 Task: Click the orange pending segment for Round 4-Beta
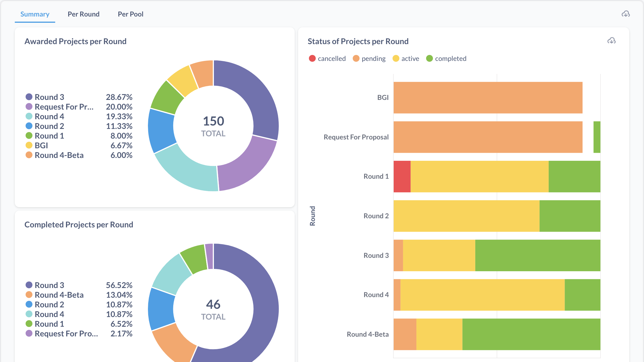(x=405, y=334)
